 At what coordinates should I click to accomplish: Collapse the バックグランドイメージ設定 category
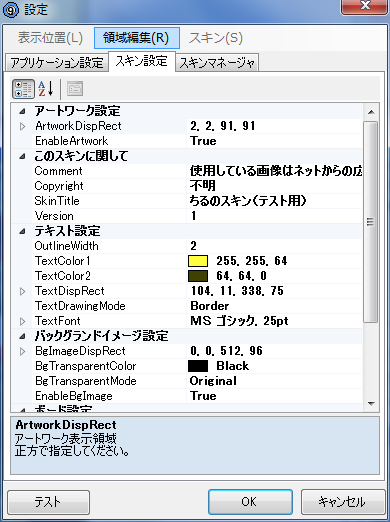(x=22, y=336)
